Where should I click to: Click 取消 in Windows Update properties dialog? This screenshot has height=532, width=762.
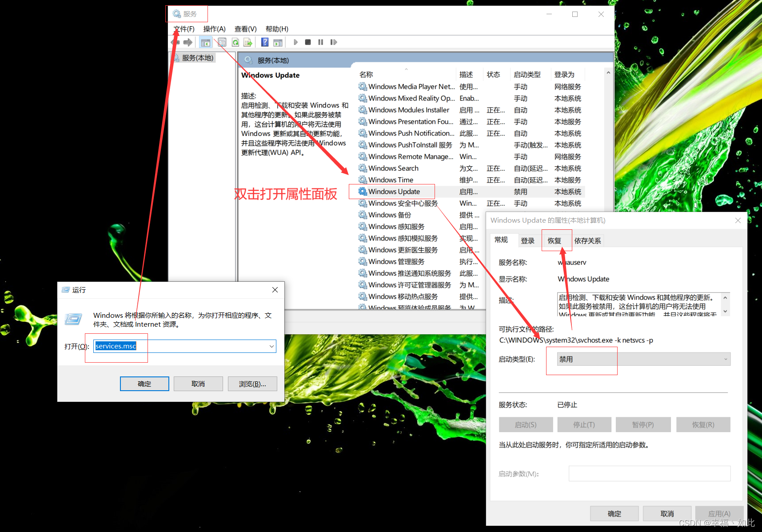(667, 514)
